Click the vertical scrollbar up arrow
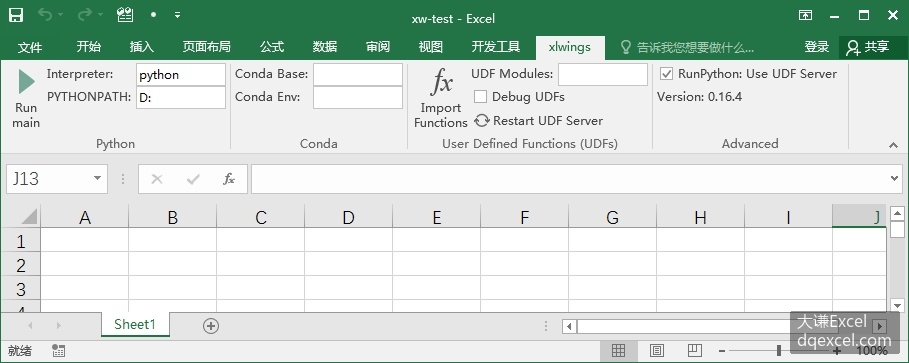 click(897, 214)
